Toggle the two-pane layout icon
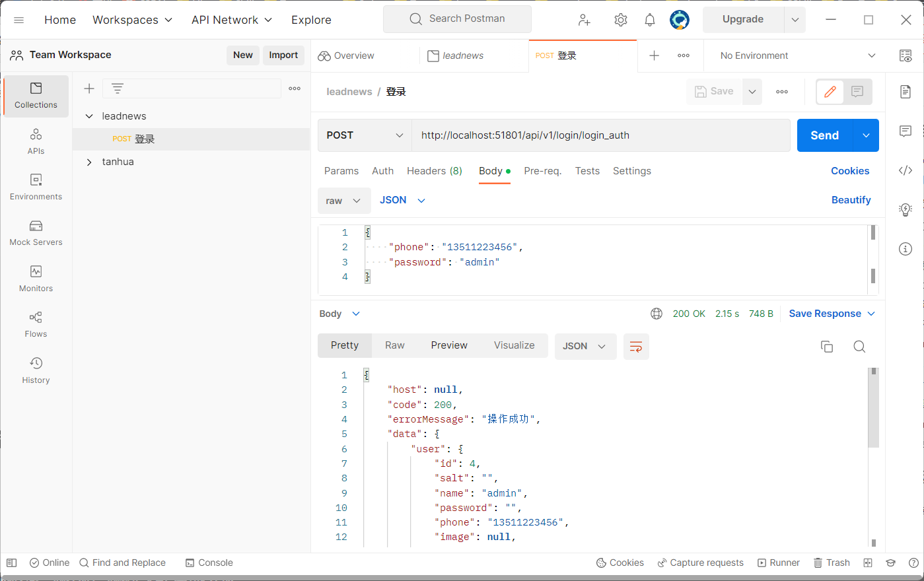The width and height of the screenshot is (924, 581). (x=868, y=563)
